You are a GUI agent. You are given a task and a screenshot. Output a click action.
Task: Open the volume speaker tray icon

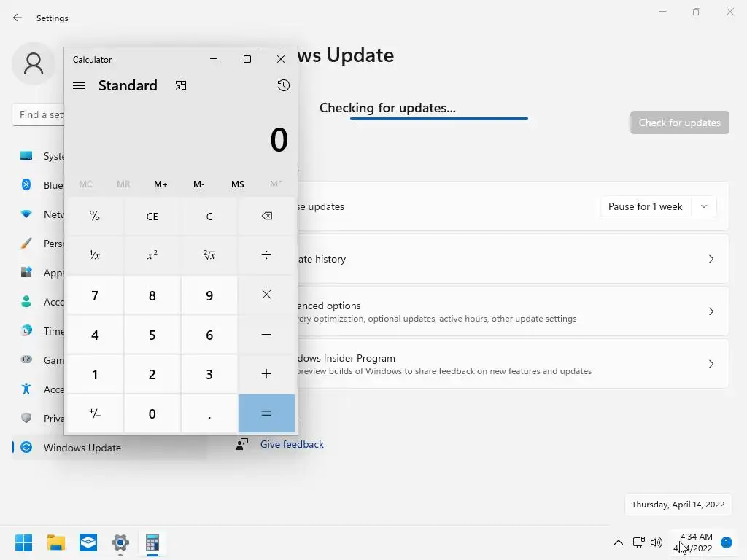pos(657,542)
